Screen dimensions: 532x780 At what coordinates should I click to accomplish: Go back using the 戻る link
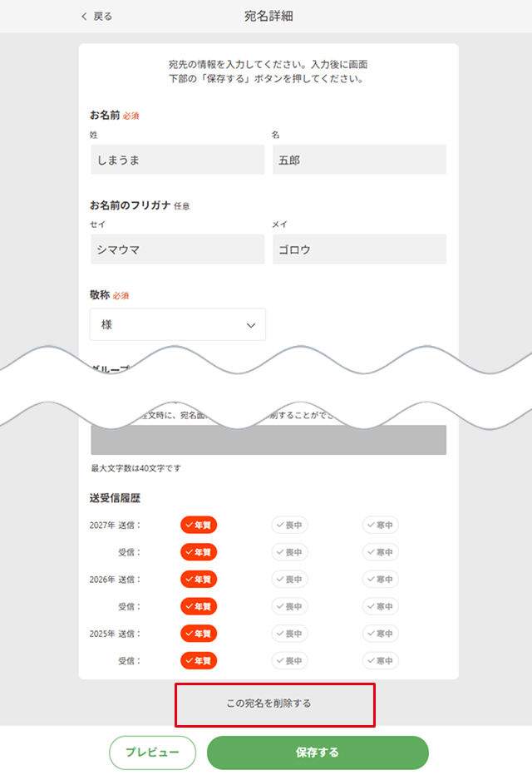pos(97,17)
